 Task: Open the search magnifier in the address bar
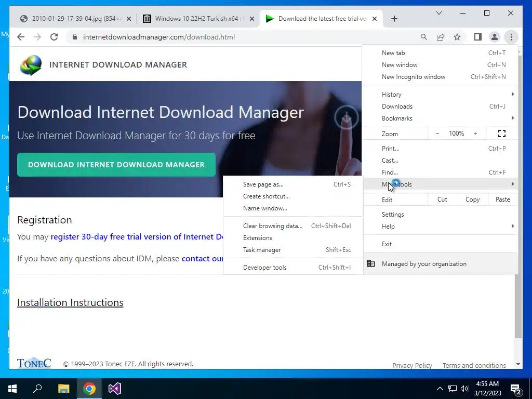coord(424,37)
